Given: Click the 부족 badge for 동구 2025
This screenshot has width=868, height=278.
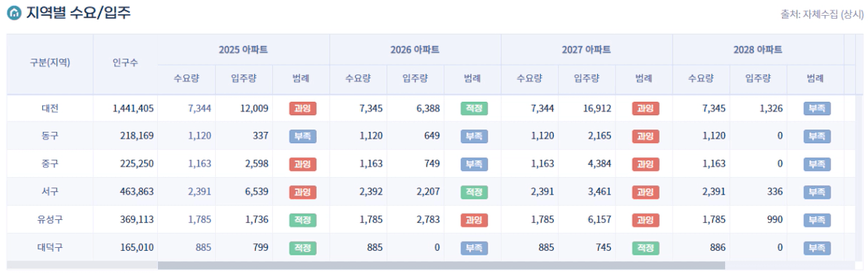Looking at the screenshot, I should [x=303, y=136].
